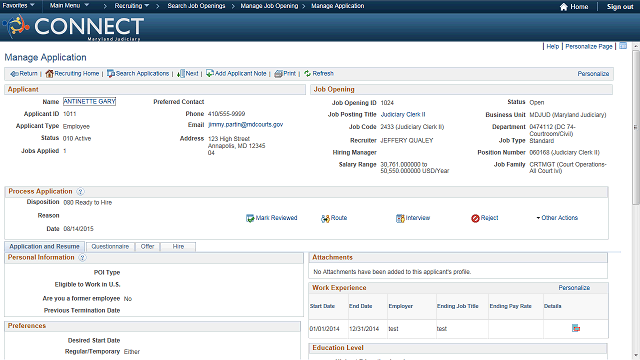
Task: Click the Refresh icon
Action: tap(307, 73)
